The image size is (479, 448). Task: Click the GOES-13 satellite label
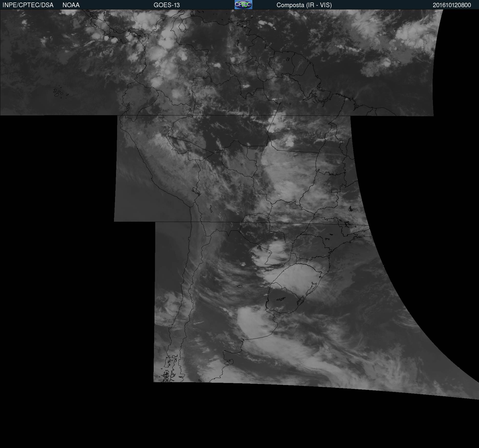[x=166, y=5]
